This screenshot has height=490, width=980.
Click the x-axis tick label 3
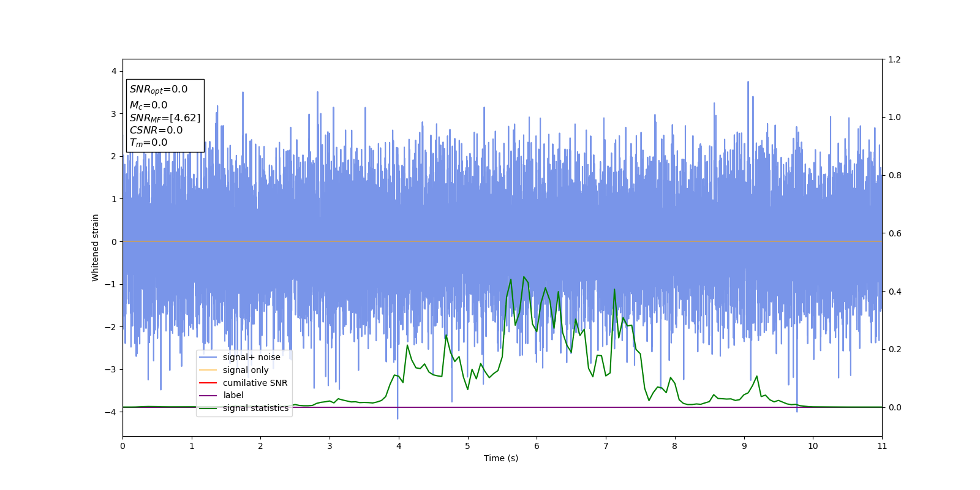point(330,446)
